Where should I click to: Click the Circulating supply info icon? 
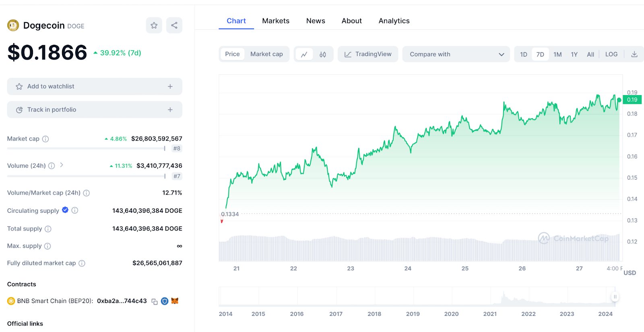coord(75,210)
